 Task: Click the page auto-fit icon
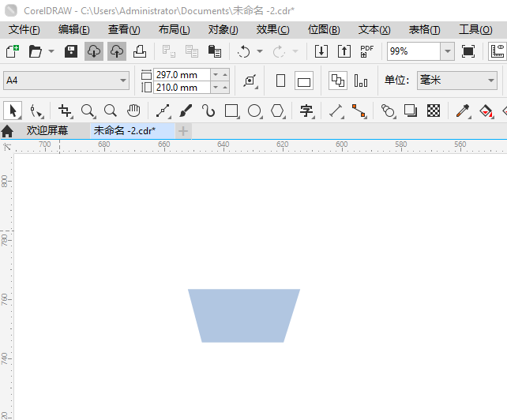point(250,81)
